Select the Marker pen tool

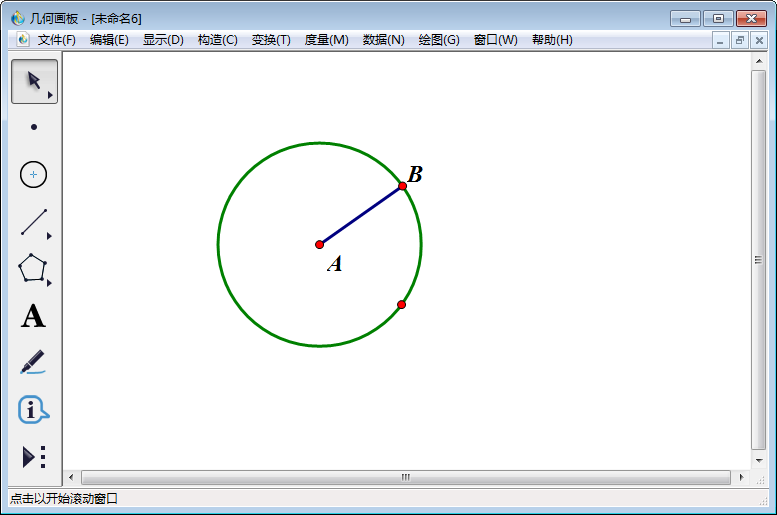(x=34, y=362)
